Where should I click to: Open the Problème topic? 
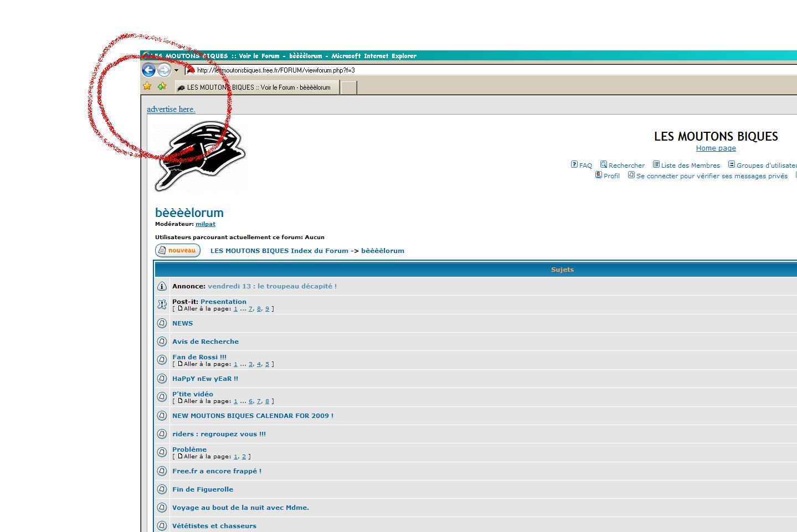[189, 450]
